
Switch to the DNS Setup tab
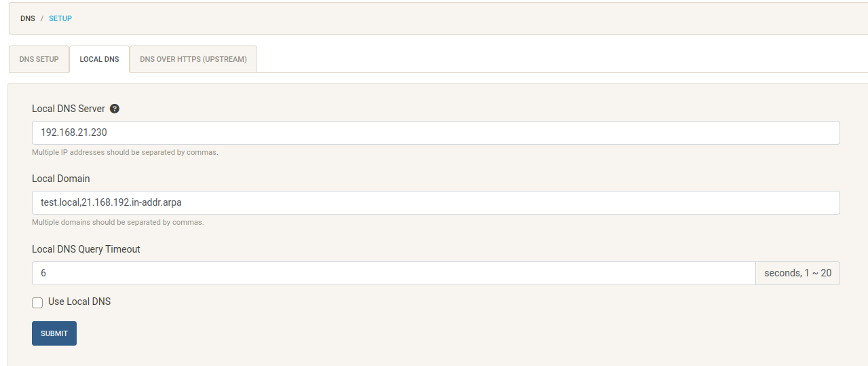[39, 59]
